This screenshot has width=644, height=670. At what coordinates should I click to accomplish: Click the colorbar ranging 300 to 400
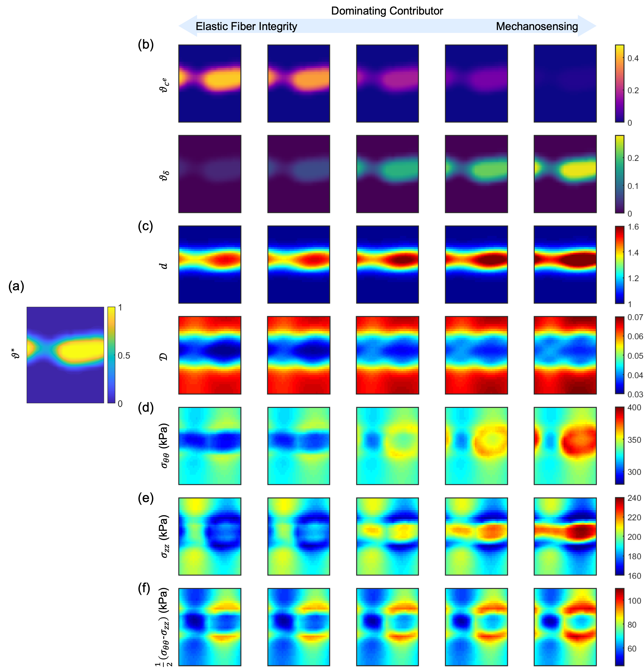tap(619, 446)
